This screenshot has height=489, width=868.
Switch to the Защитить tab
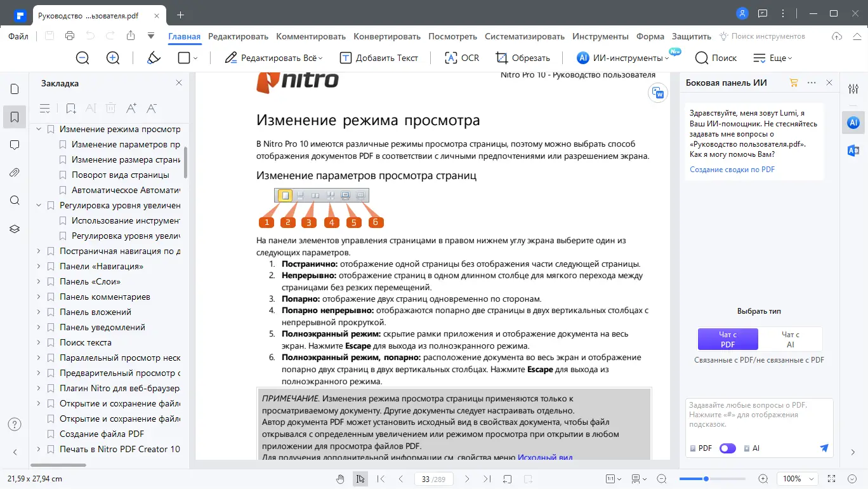[x=692, y=36]
